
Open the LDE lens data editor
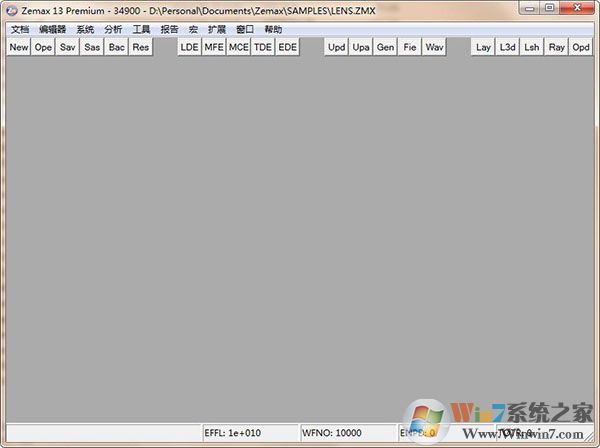point(189,47)
